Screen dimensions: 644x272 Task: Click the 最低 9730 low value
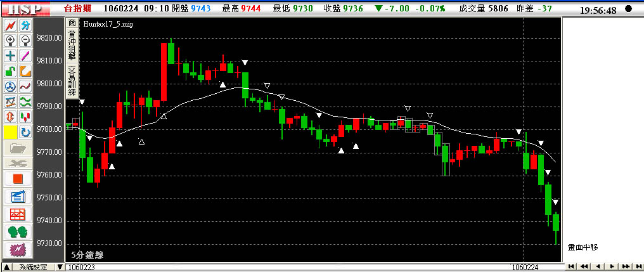coord(292,8)
